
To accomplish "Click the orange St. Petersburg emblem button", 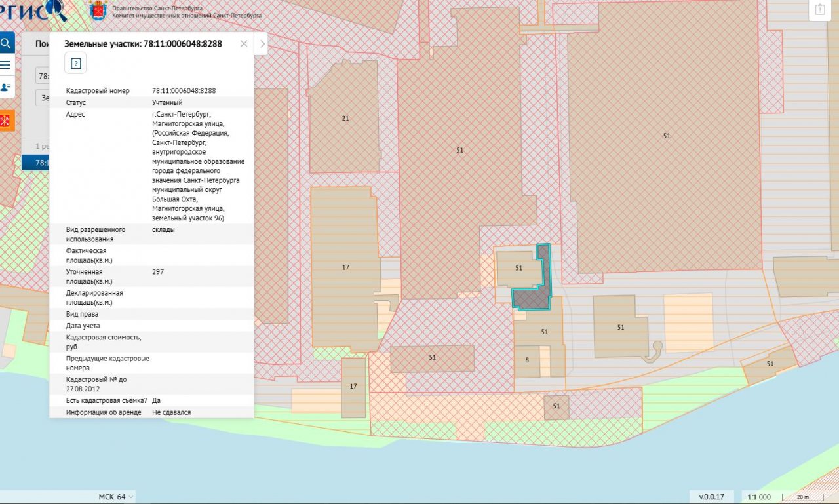I will [x=7, y=121].
